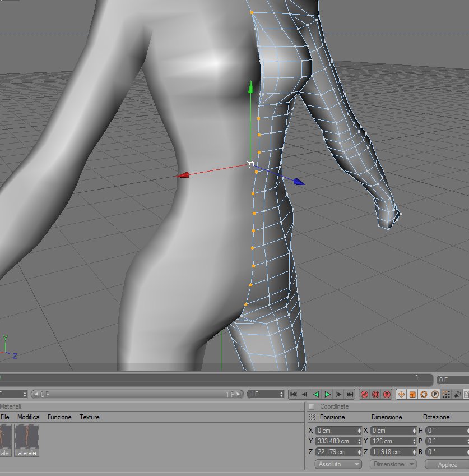
Task: Jump to end of animation
Action: tap(350, 394)
